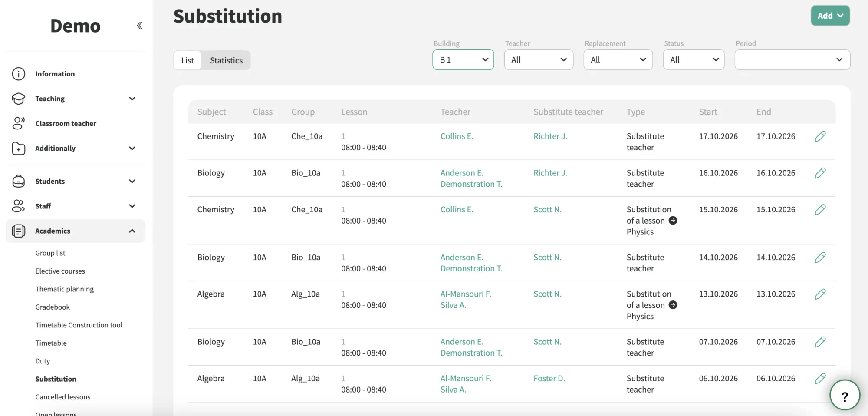The width and height of the screenshot is (868, 416).
Task: Edit the Algebra substitution dated 13.10.2026
Action: tap(820, 294)
